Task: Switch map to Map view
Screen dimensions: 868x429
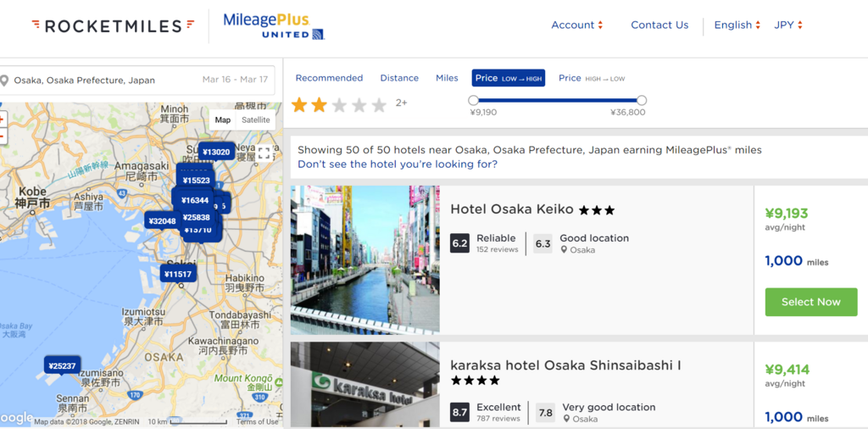Action: pyautogui.click(x=223, y=120)
